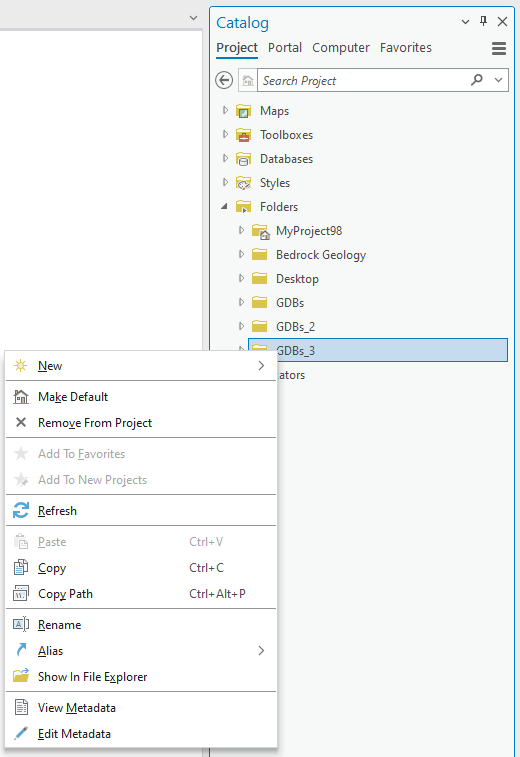Click the search magnifier icon
The width and height of the screenshot is (520, 757).
pyautogui.click(x=477, y=80)
